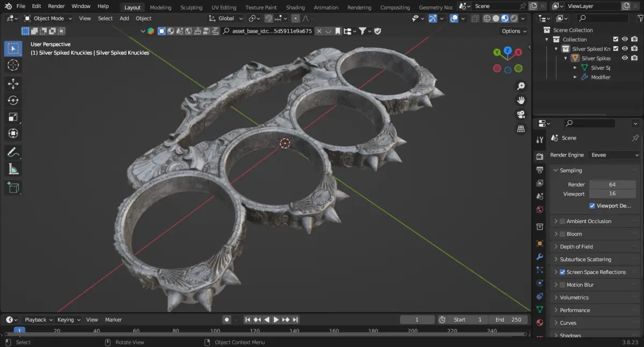Click the Options button in viewport header
The image size is (644, 347).
514,31
